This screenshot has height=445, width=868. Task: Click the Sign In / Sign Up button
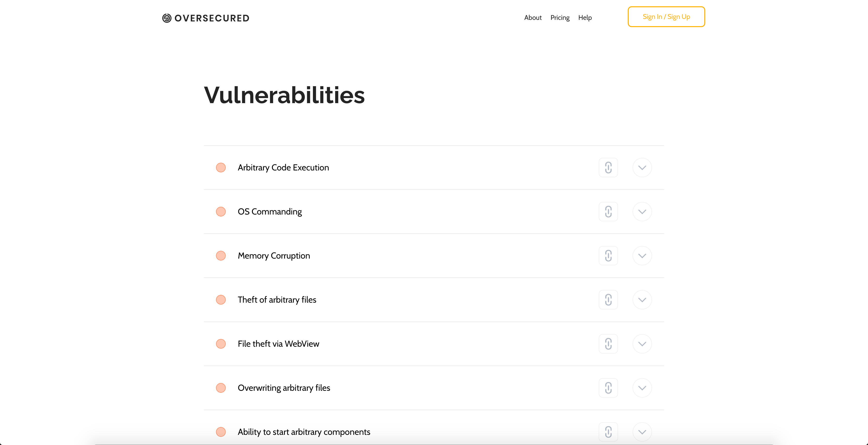coord(666,16)
